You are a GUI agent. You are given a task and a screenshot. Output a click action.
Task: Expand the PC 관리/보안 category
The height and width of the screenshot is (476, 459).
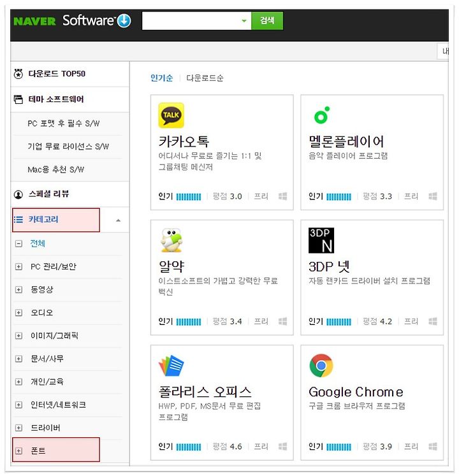click(x=18, y=266)
